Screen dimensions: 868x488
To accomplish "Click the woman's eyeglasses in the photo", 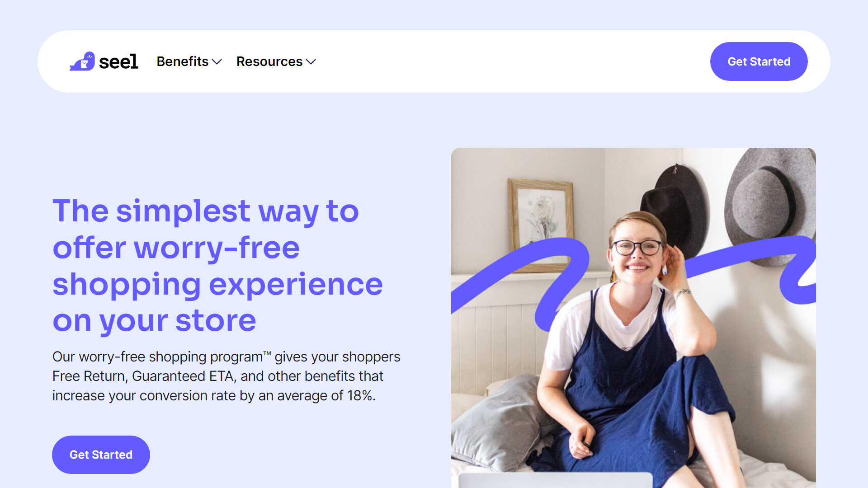I will (637, 248).
